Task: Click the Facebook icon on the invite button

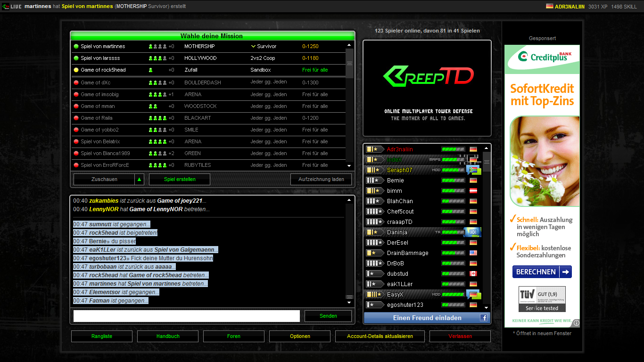Action: (484, 318)
